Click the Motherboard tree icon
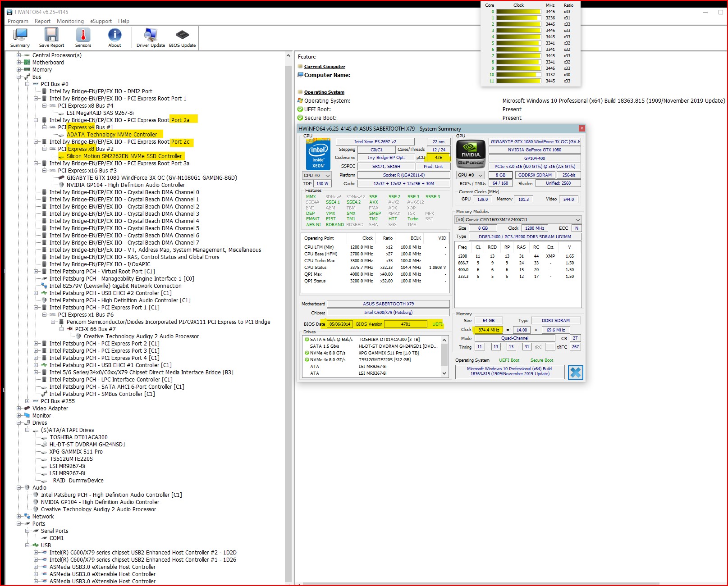Image resolution: width=728 pixels, height=586 pixels. (x=27, y=63)
